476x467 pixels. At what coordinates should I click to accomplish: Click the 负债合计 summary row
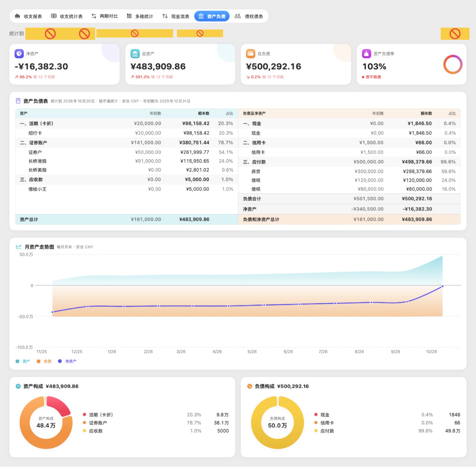click(x=349, y=199)
